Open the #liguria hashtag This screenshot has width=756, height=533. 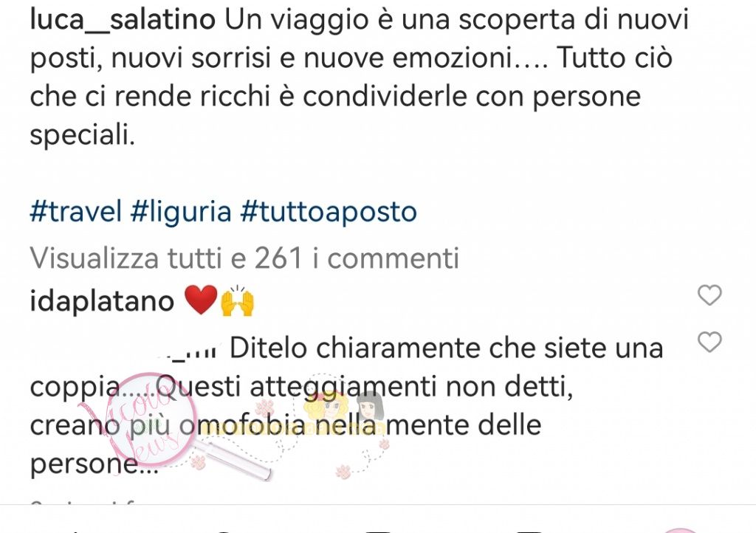tap(182, 212)
